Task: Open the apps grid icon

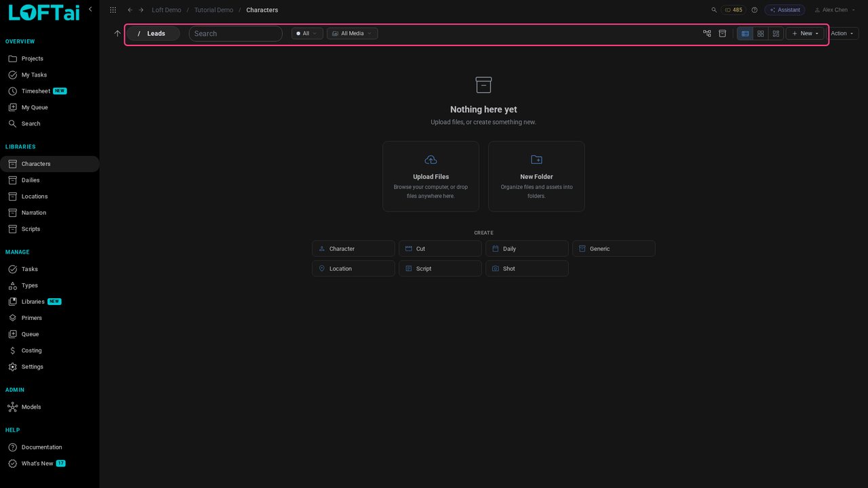Action: 113,10
